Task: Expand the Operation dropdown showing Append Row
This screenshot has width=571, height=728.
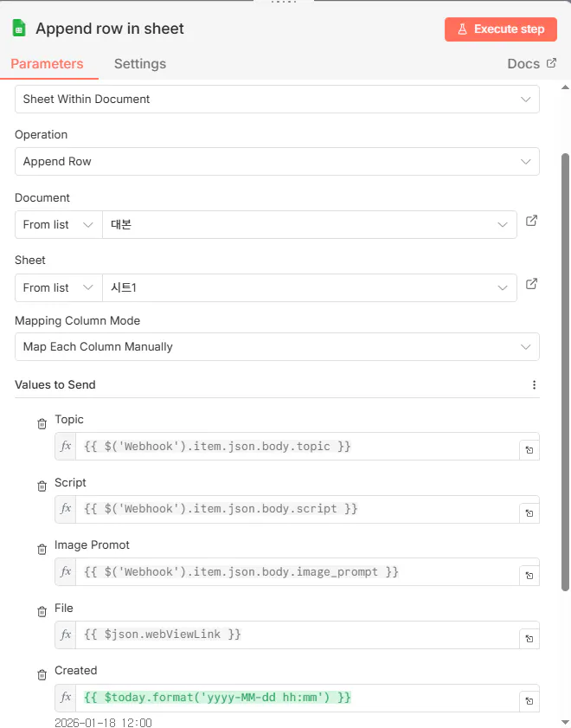Action: (277, 162)
